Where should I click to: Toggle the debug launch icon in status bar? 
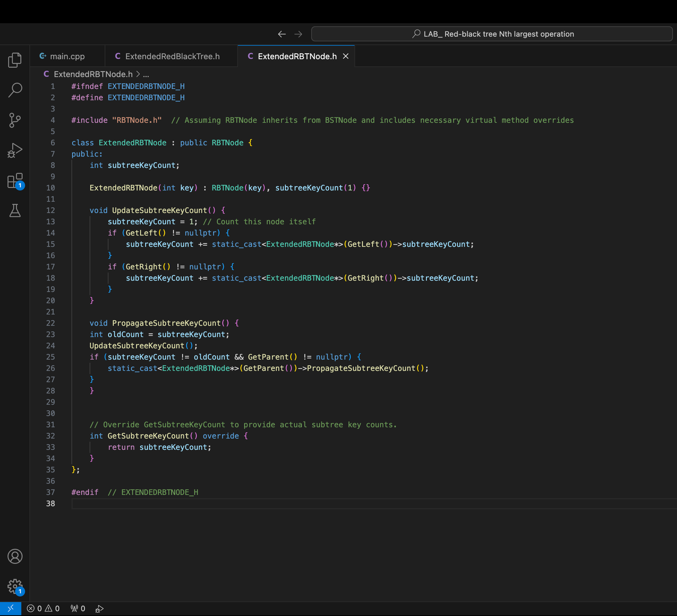[x=99, y=608]
